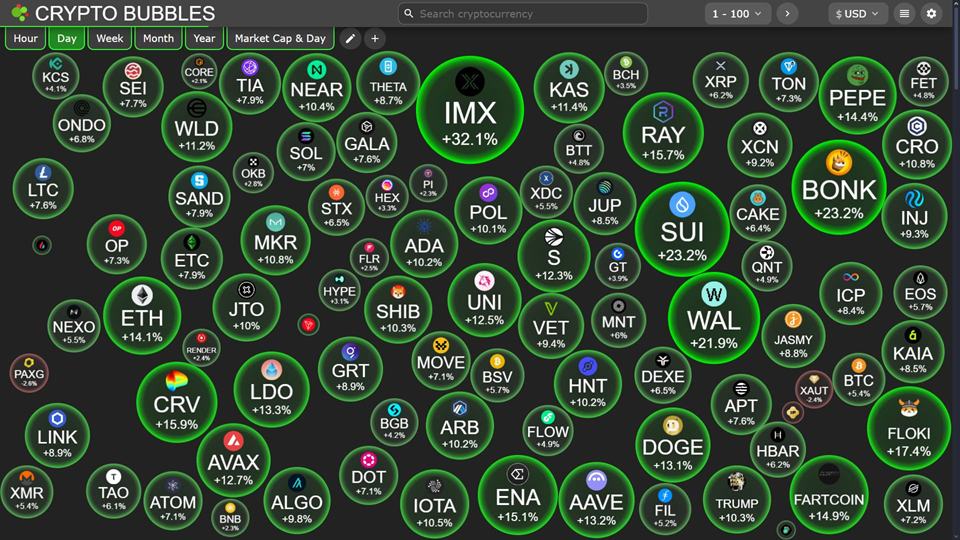This screenshot has width=960, height=540.
Task: Open the list view icon
Action: [904, 13]
